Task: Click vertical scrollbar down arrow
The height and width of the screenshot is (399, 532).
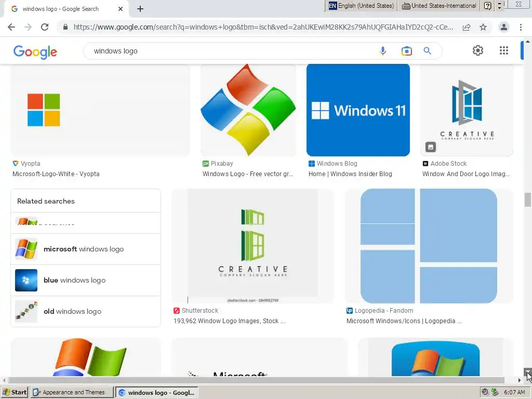Action: (528, 372)
